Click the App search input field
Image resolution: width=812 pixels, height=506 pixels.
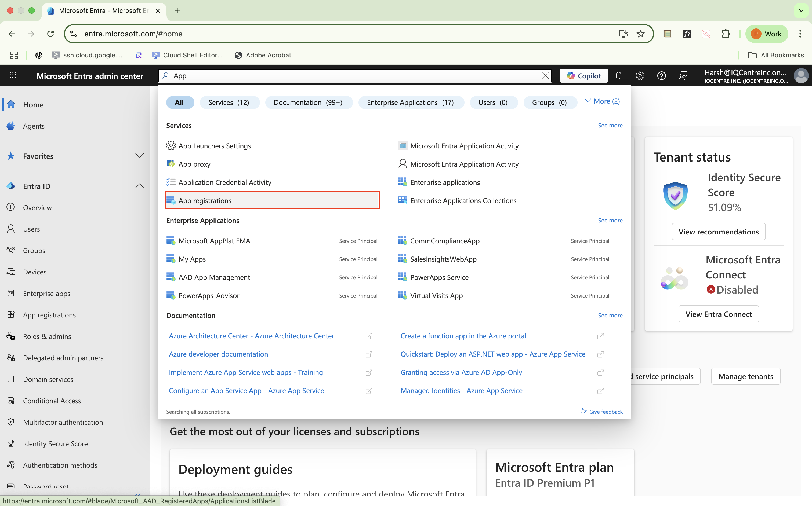[355, 76]
